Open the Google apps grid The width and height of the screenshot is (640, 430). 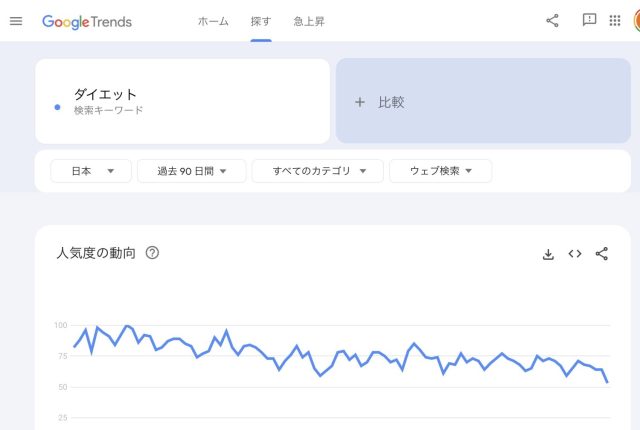(615, 20)
